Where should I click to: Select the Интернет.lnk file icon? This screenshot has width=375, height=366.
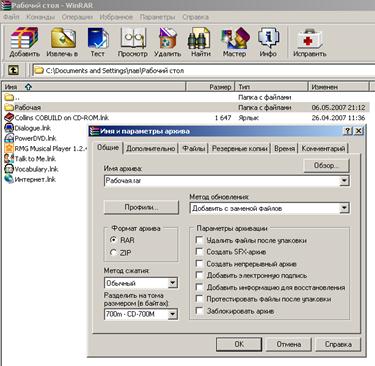(9, 179)
